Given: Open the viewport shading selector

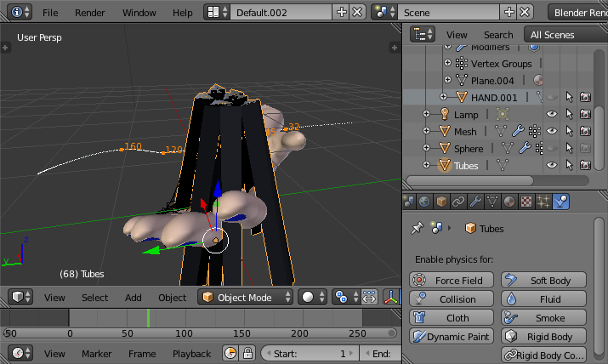Looking at the screenshot, I should (312, 298).
